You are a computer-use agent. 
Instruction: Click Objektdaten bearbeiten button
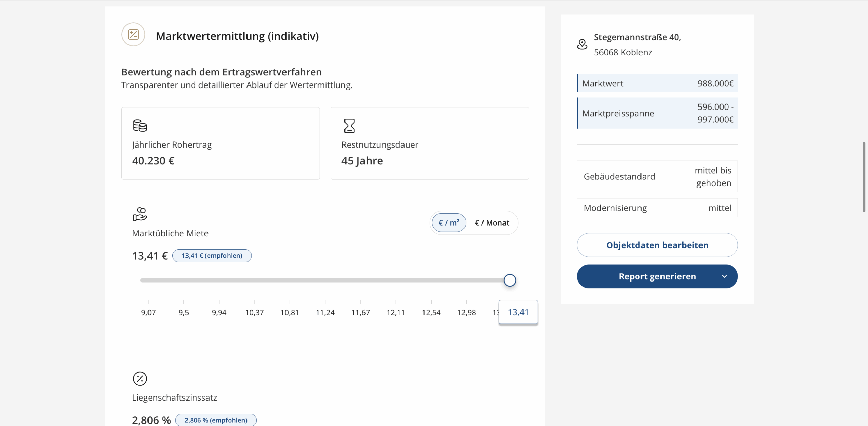(657, 245)
